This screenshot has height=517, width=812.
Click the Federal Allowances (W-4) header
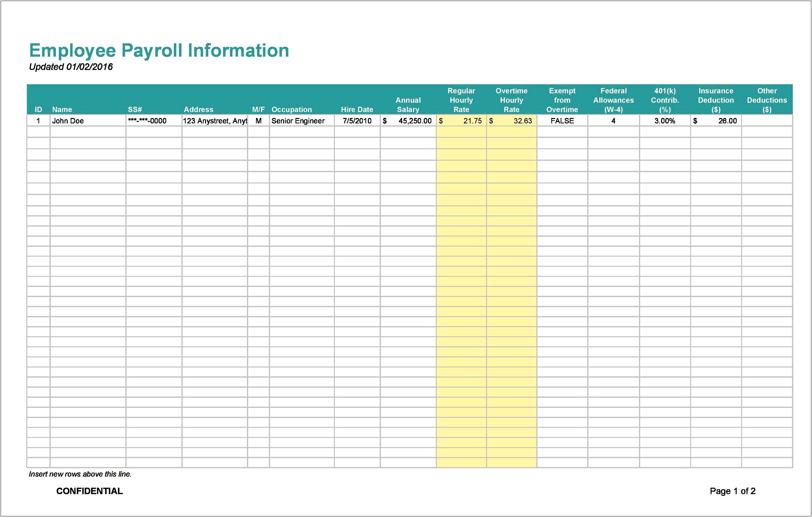614,100
